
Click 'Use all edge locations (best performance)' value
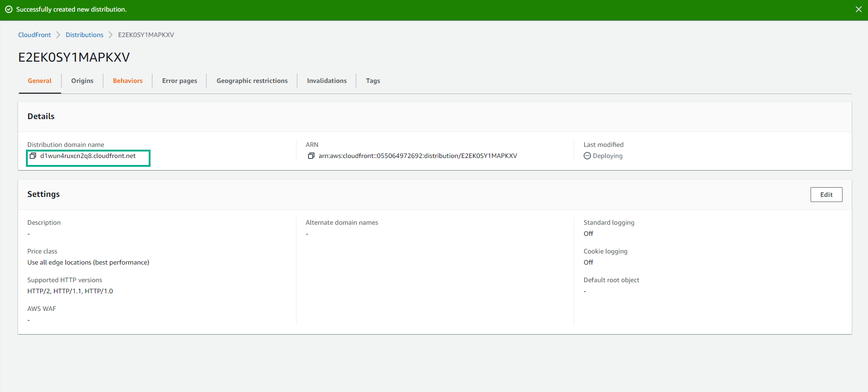pos(88,262)
